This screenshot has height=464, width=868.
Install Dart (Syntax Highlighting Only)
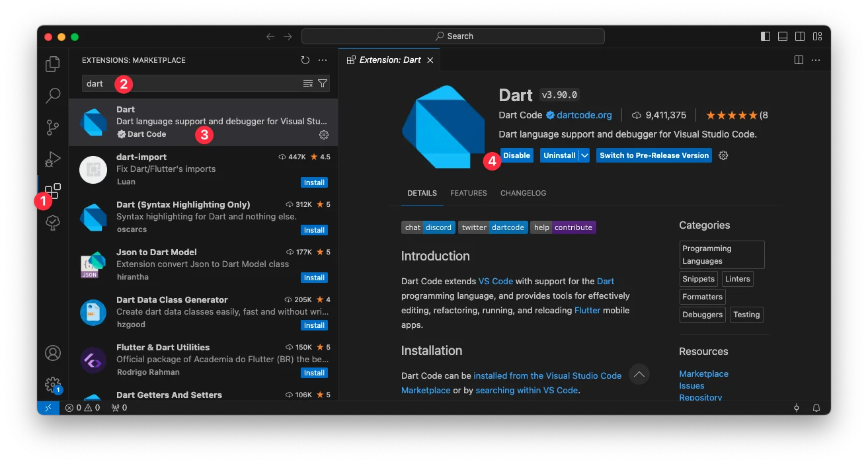(x=314, y=230)
